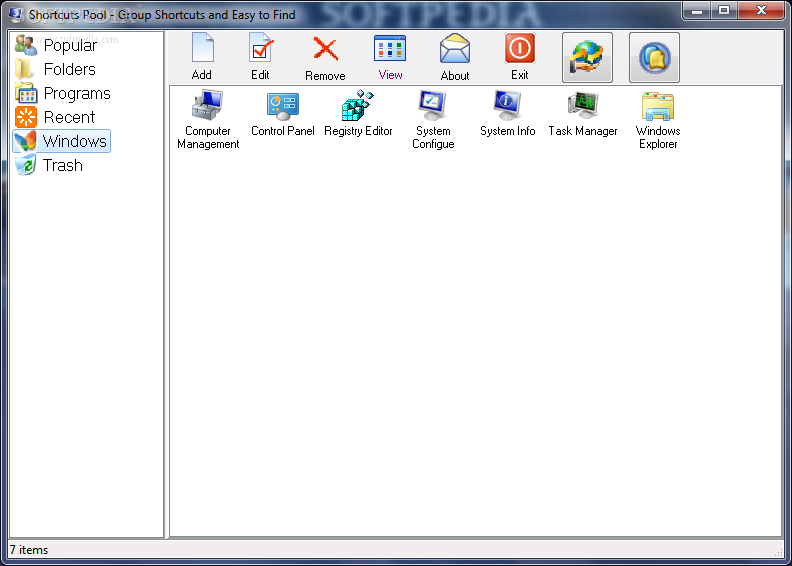Open the System Info shortcut

[x=508, y=114]
